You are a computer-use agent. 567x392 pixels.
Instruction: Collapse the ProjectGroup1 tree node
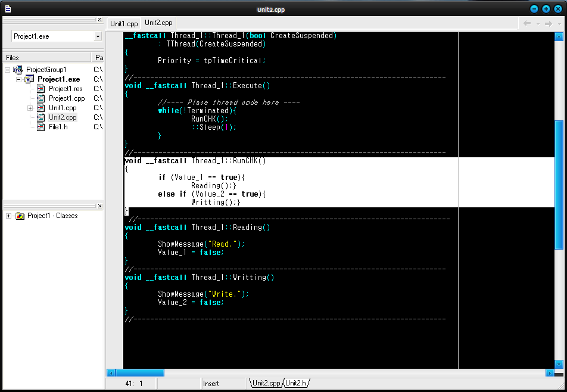tap(8, 70)
